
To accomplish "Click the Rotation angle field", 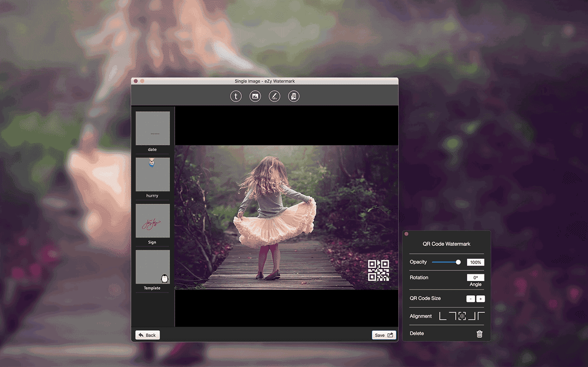I will click(475, 278).
